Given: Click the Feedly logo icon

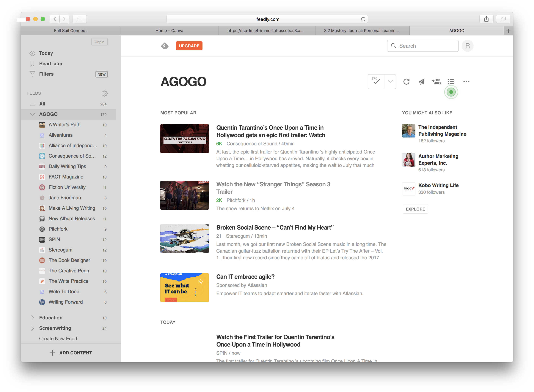Looking at the screenshot, I should 165,46.
